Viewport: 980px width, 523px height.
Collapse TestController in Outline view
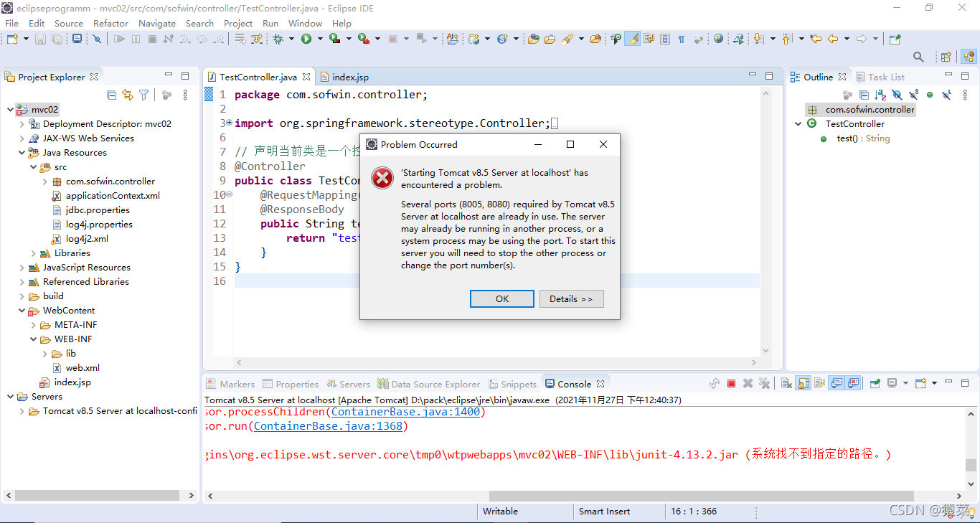[798, 124]
